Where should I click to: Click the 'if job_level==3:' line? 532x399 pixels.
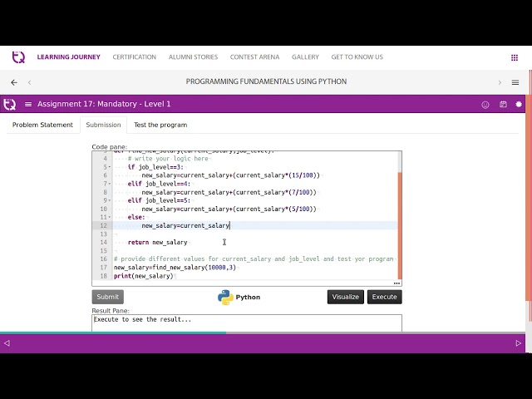tap(155, 167)
